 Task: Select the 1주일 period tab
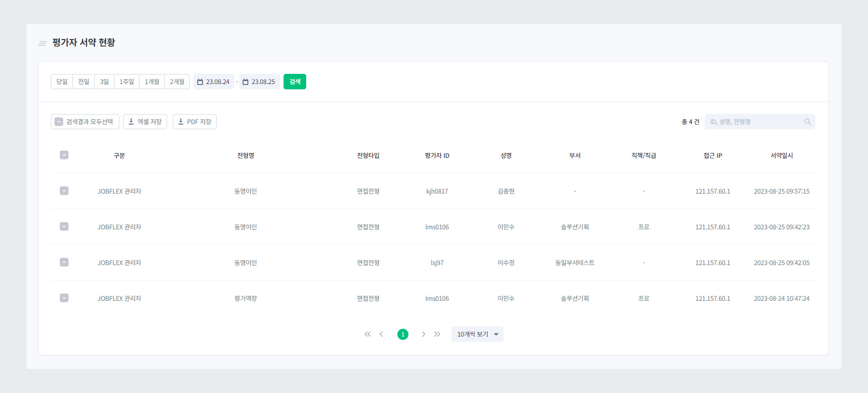127,82
